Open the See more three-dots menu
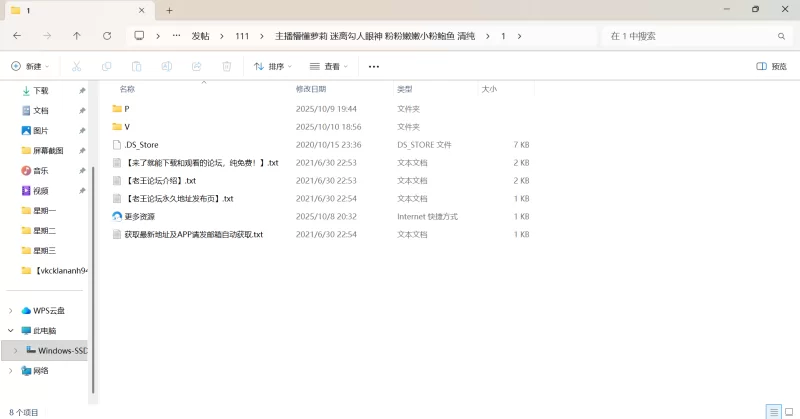Image resolution: width=800 pixels, height=419 pixels. 374,66
